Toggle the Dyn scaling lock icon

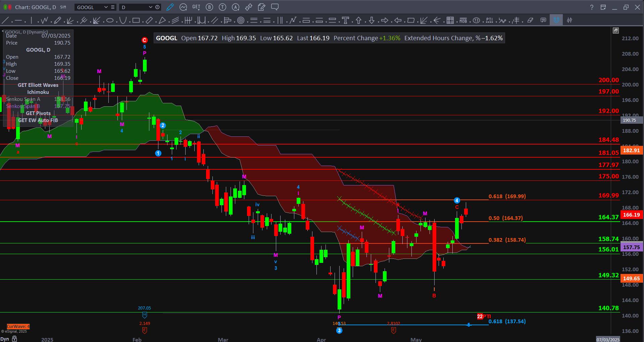pyautogui.click(x=14, y=339)
